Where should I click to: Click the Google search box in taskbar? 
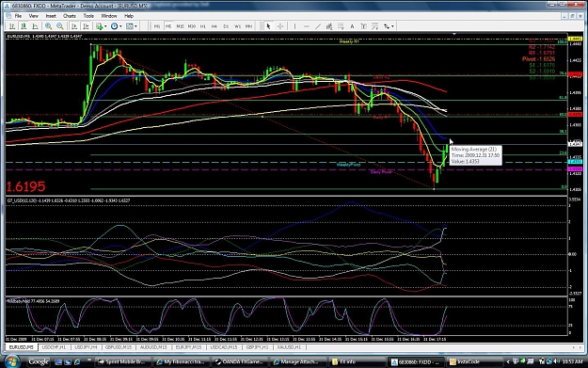pyautogui.click(x=39, y=362)
